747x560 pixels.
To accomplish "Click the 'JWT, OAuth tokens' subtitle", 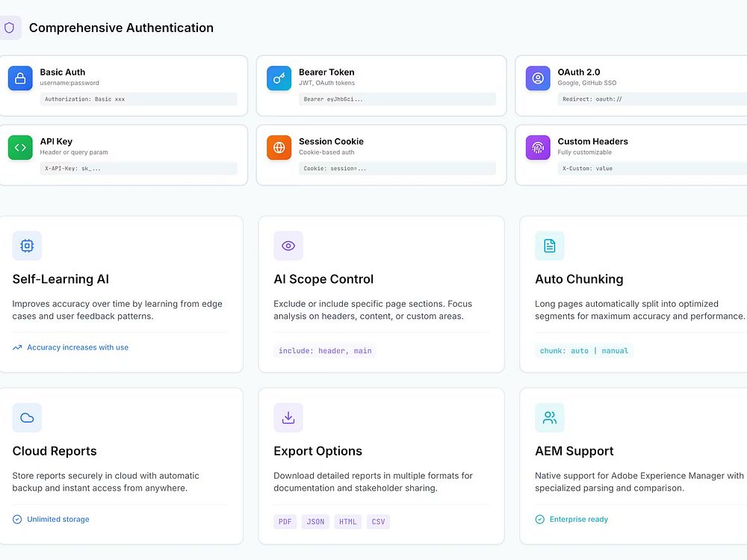I will tap(327, 83).
